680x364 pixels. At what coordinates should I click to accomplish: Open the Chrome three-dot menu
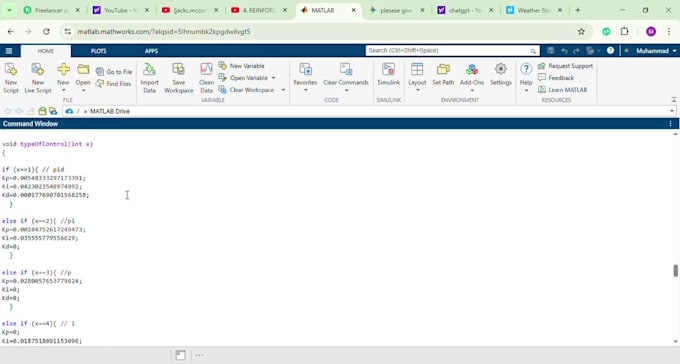pos(669,31)
